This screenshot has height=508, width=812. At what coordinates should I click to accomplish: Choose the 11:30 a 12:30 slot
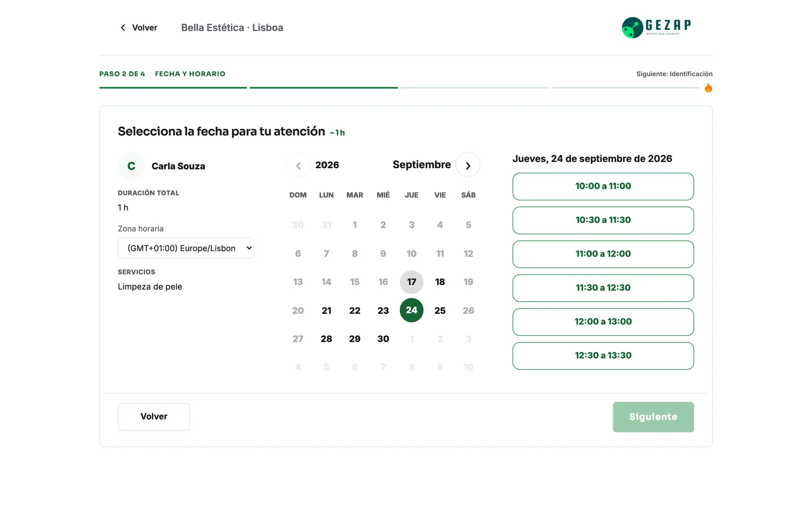603,288
